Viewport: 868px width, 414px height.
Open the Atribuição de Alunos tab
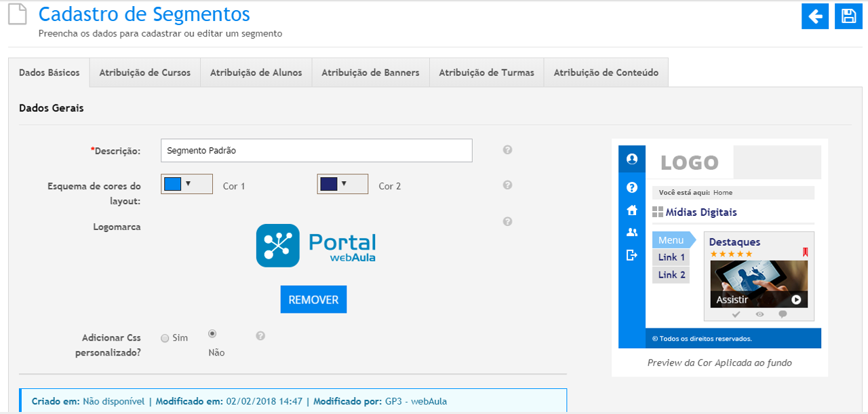[x=256, y=73]
